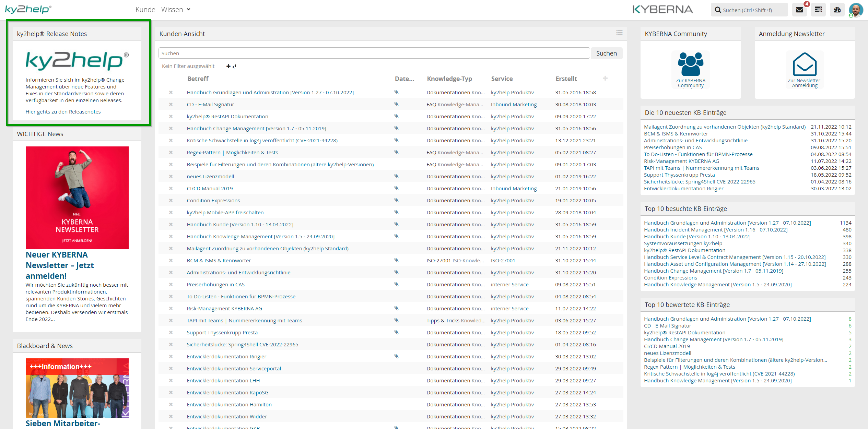Open attachment paperclip of neues Lizenzmodell row
This screenshot has height=429, width=868.
396,176
